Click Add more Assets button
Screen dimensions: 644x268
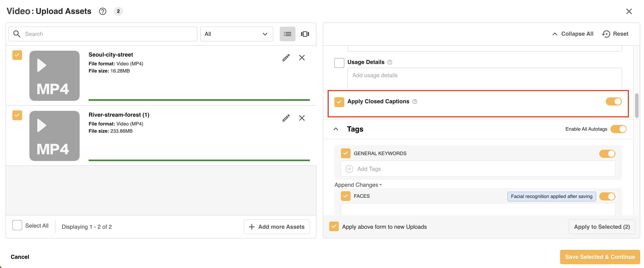(x=277, y=227)
